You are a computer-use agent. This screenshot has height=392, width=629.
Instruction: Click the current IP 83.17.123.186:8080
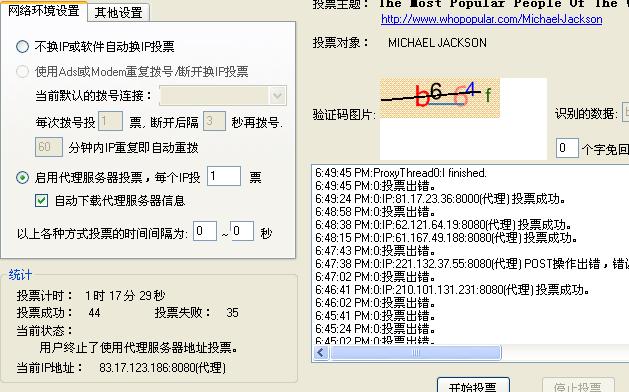(x=162, y=368)
